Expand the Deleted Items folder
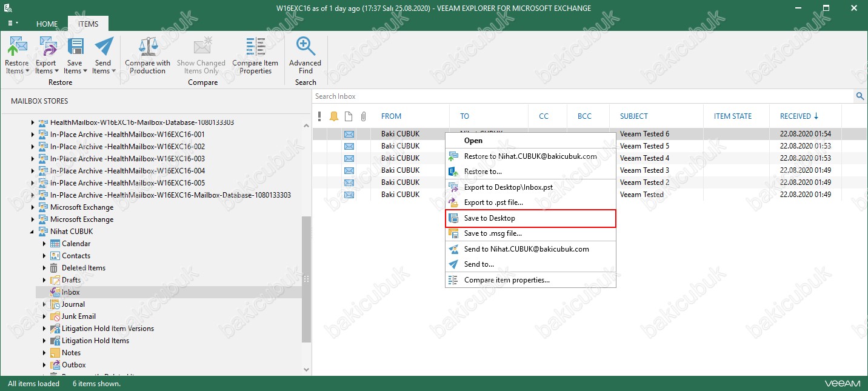 (x=44, y=268)
